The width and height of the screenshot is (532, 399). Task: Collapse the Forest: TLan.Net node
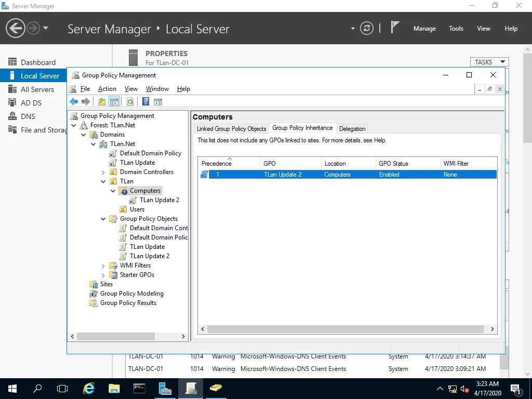[x=74, y=125]
